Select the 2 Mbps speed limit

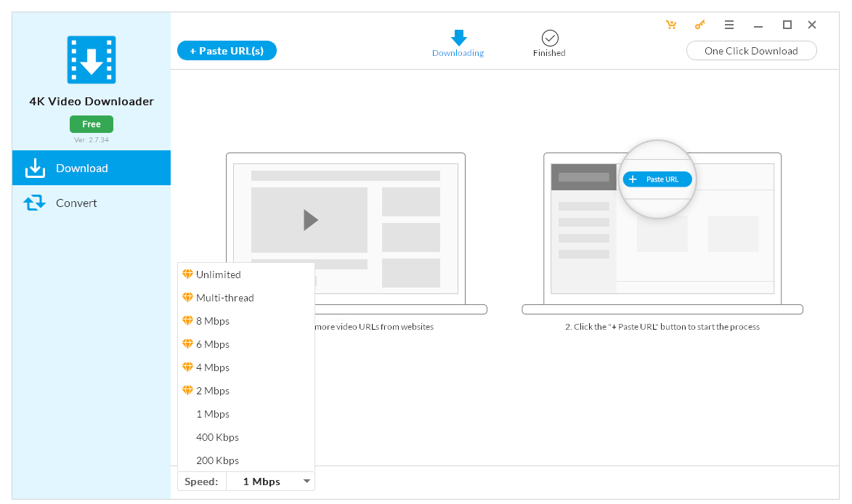point(212,390)
